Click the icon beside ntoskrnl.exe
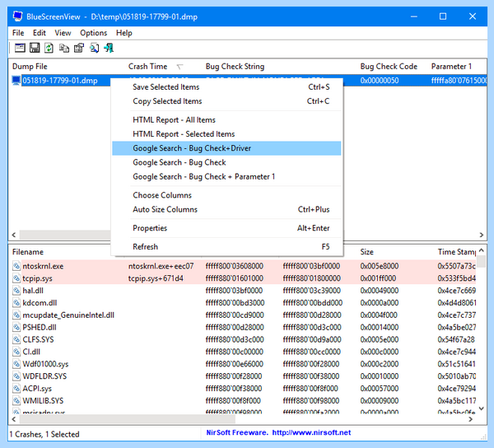The height and width of the screenshot is (448, 494). point(16,266)
